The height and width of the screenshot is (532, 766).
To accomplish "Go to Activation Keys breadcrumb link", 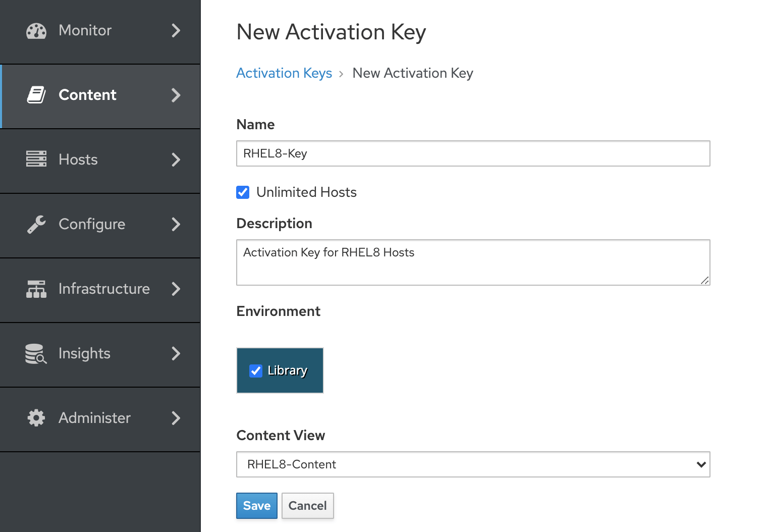I will (x=284, y=73).
